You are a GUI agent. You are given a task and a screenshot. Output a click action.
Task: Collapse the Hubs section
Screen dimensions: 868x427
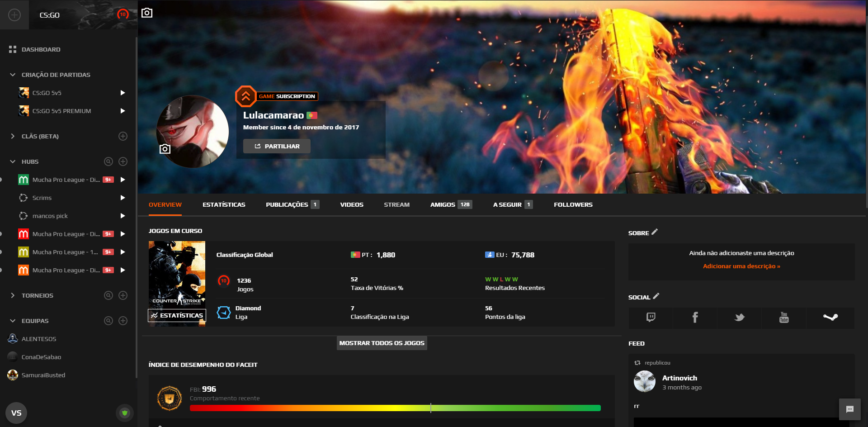coord(13,161)
